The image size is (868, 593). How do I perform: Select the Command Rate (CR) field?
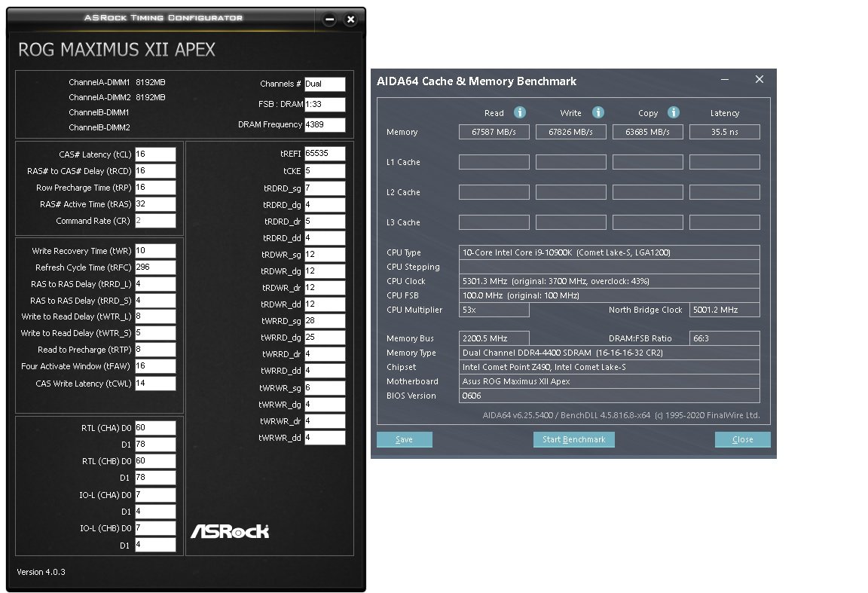click(155, 221)
